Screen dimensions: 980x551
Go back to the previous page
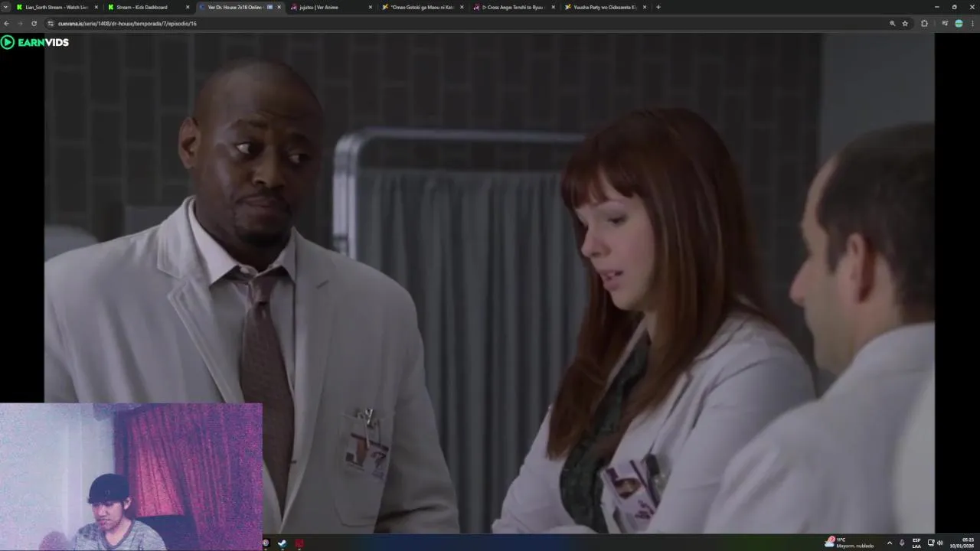tap(7, 24)
